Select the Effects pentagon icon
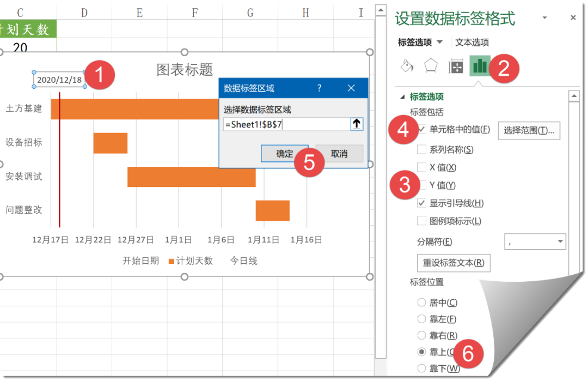The height and width of the screenshot is (381, 588). point(431,65)
